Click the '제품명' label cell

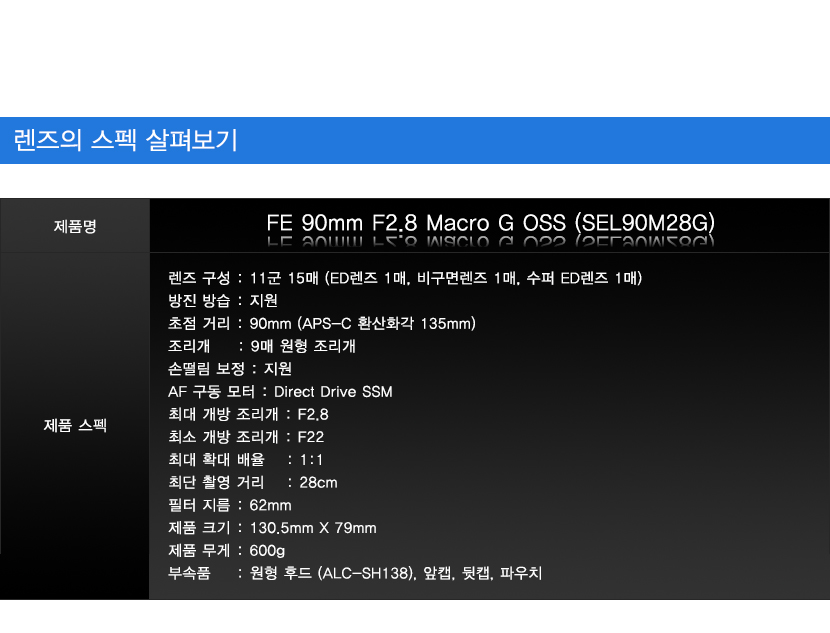(x=75, y=226)
